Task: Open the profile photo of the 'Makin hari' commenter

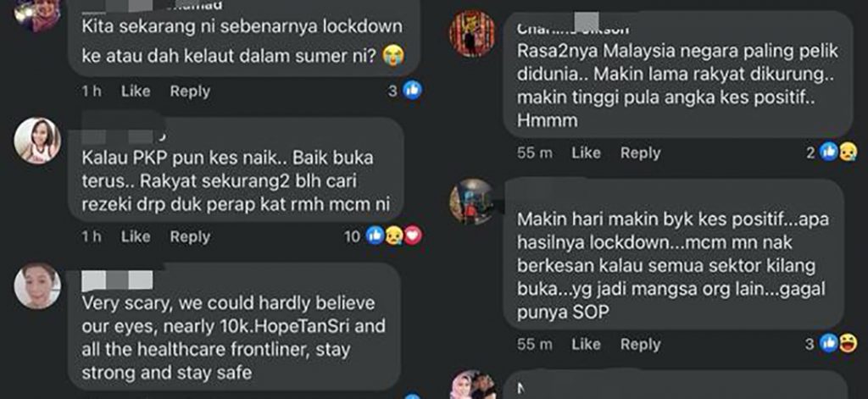Action: (x=472, y=202)
